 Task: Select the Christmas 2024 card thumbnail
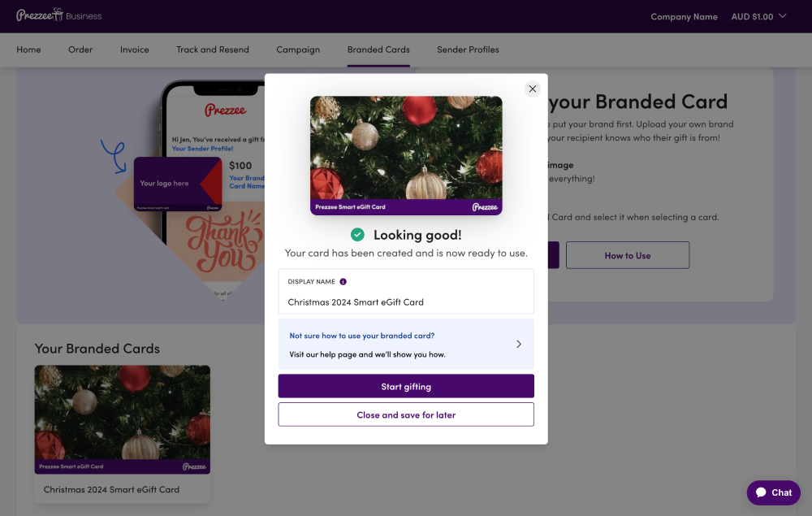tap(122, 419)
